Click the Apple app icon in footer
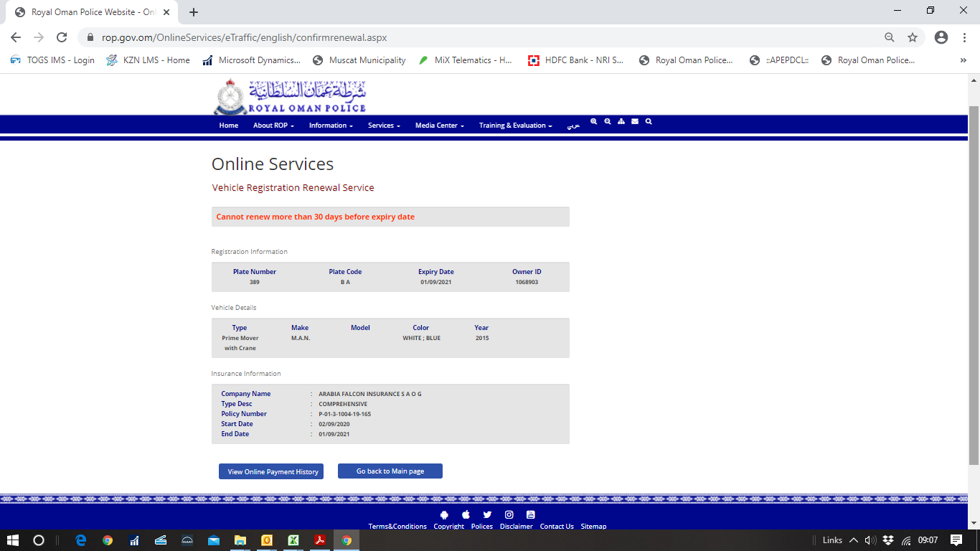Image resolution: width=980 pixels, height=551 pixels. [x=466, y=514]
